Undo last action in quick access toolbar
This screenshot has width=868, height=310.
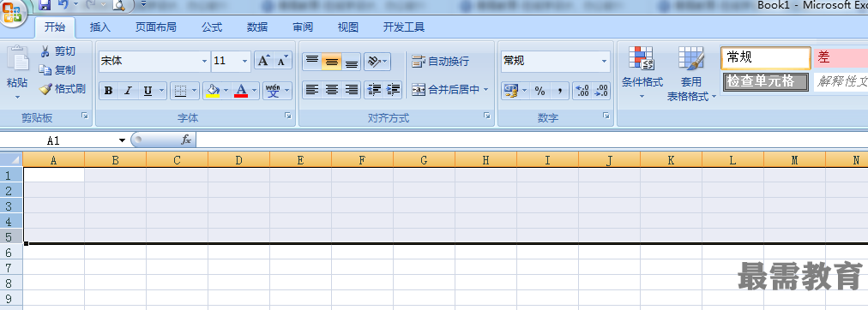point(63,5)
